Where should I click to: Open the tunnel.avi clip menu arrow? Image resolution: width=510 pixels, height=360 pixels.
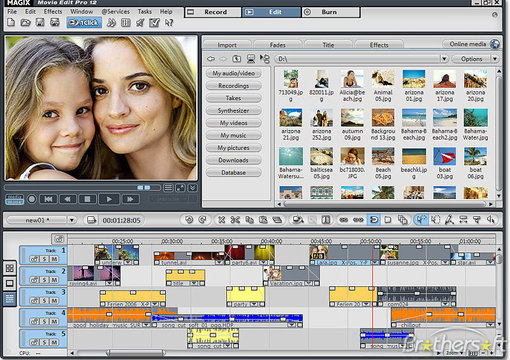[219, 263]
